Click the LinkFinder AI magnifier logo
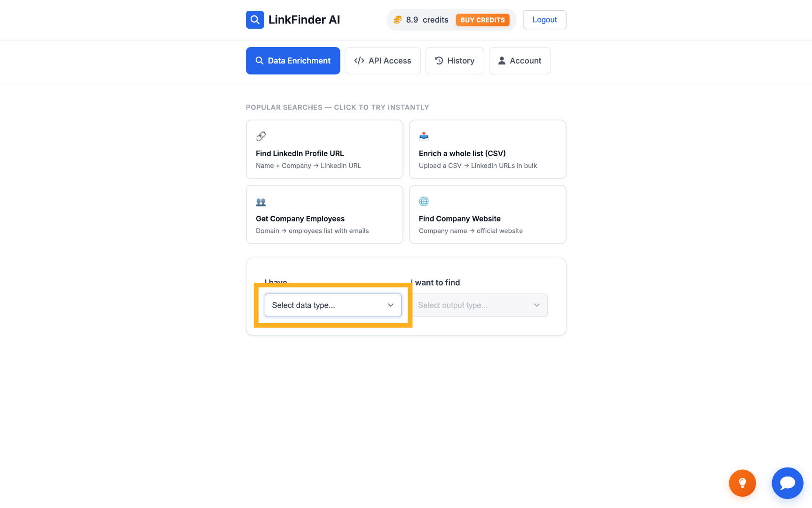This screenshot has width=812, height=508. (x=255, y=20)
